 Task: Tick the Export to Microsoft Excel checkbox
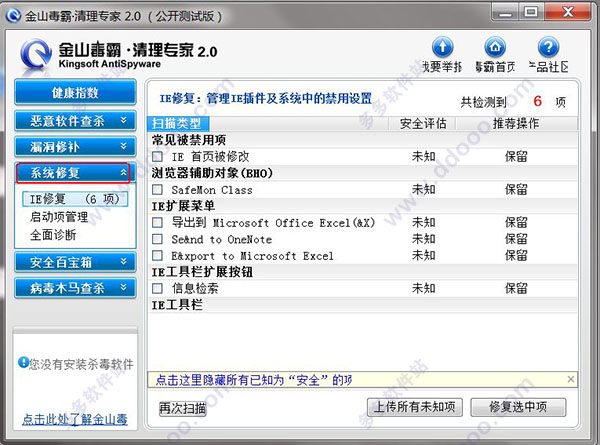click(x=157, y=255)
